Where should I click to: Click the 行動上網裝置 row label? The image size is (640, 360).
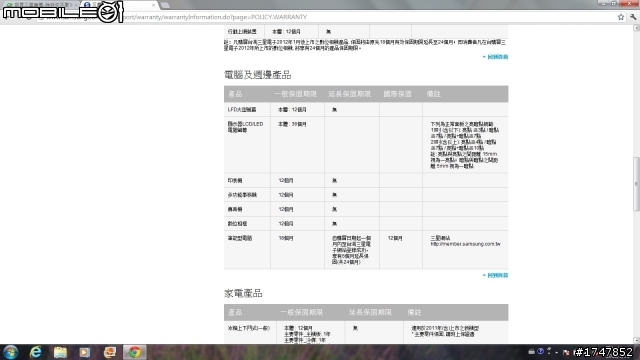242,31
